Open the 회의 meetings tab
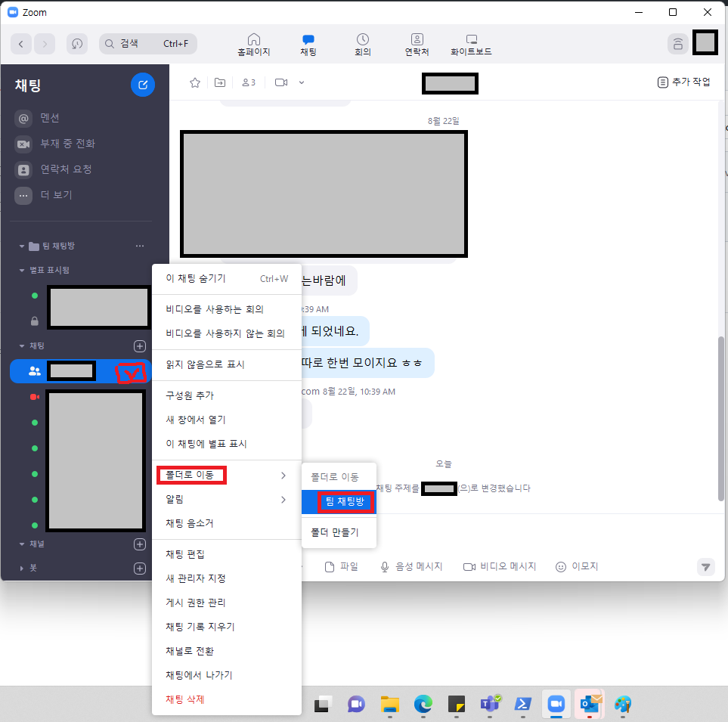728x722 pixels. tap(363, 45)
